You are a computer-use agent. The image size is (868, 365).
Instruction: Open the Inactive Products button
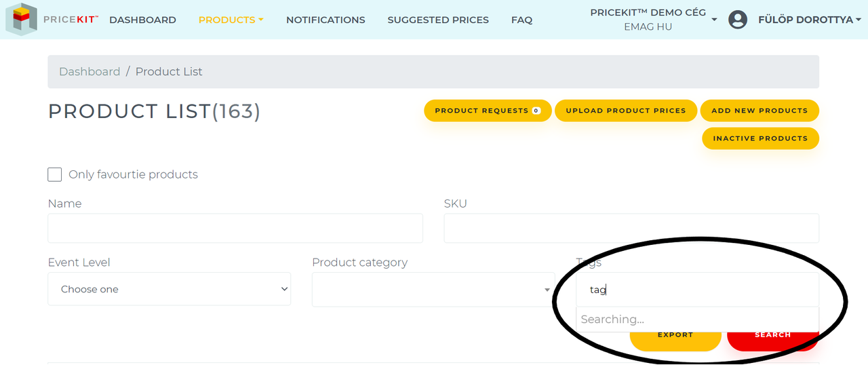point(760,138)
